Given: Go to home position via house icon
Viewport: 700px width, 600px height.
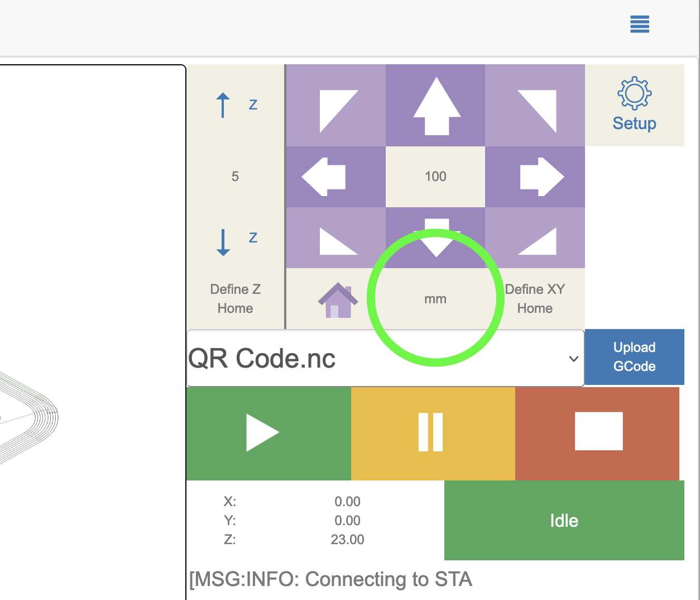Looking at the screenshot, I should [337, 299].
